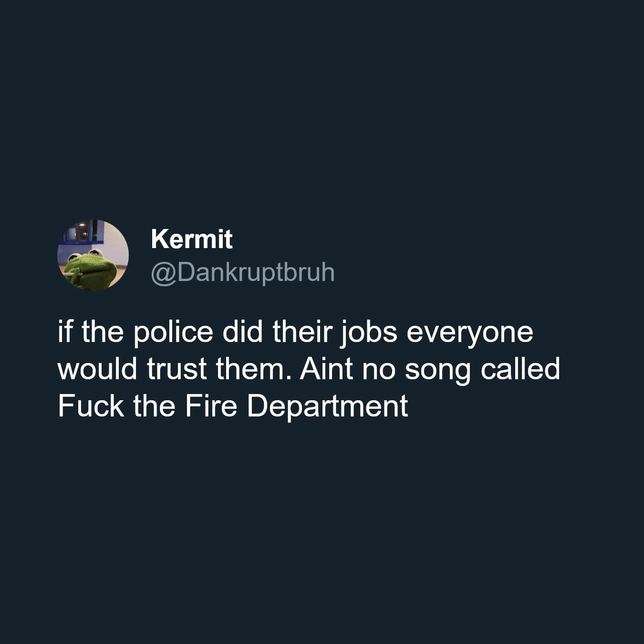Viewport: 644px width, 644px height.
Task: Open the @Dankruptbruh handle link
Action: pos(243,272)
